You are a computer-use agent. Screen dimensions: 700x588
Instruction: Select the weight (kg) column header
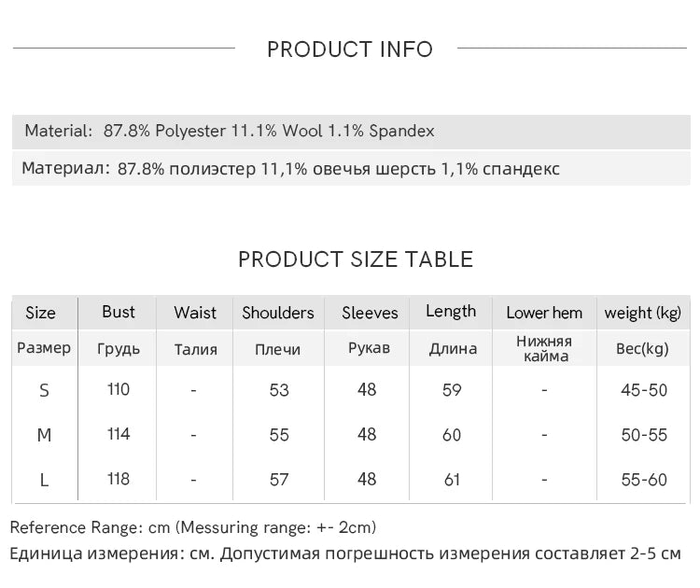[643, 313]
